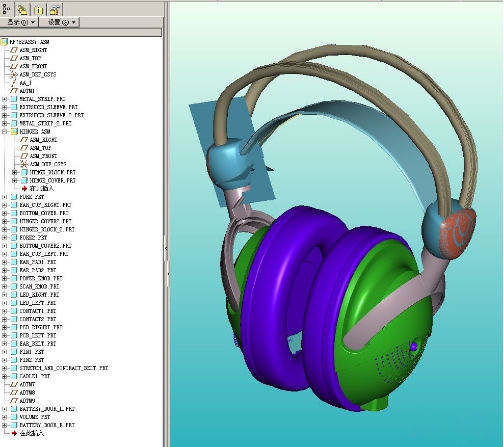Expand the BATTERY_DOOR_R.PRT node
Screen dimensions: 504x447
tap(4, 425)
